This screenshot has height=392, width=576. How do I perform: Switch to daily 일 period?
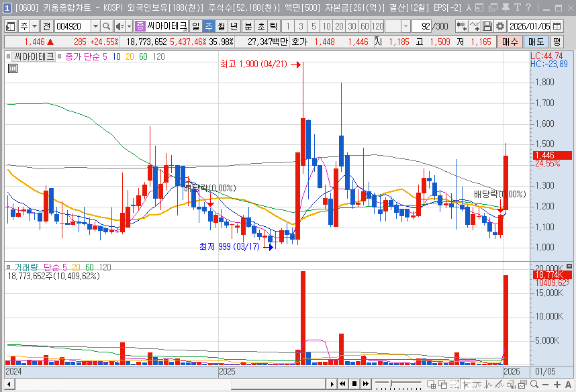click(x=196, y=26)
